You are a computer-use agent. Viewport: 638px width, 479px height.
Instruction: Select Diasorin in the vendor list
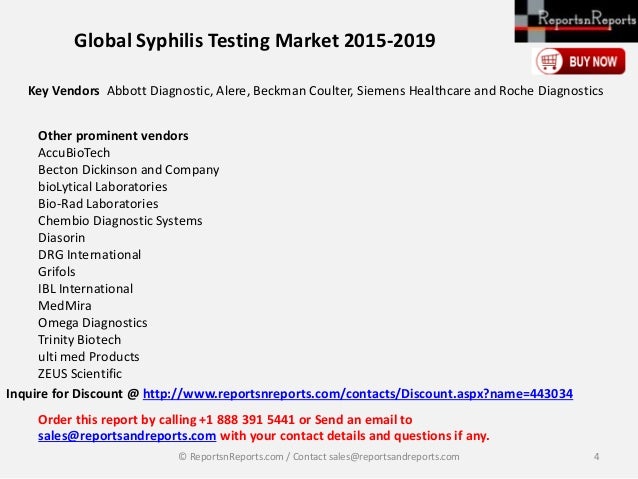(61, 238)
